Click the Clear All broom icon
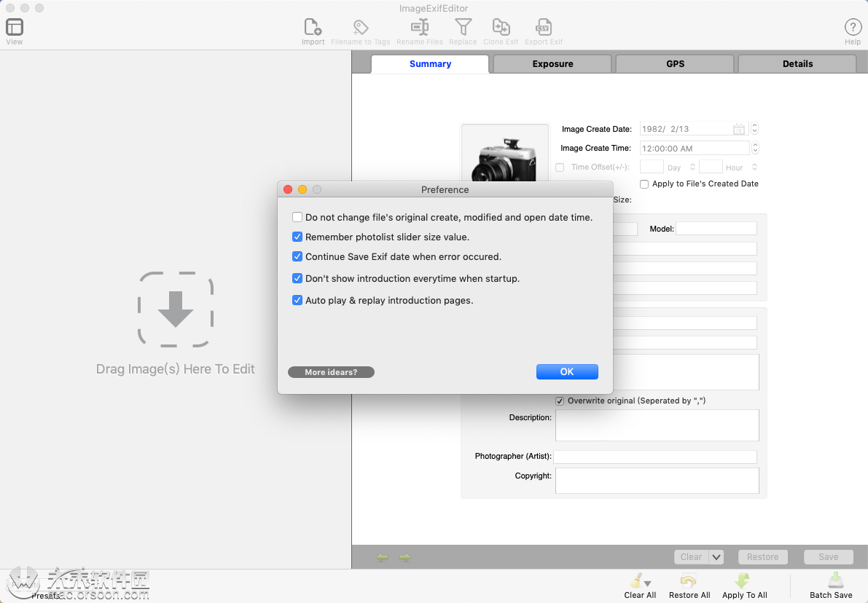Screen dimensions: 868x603 coord(637,580)
